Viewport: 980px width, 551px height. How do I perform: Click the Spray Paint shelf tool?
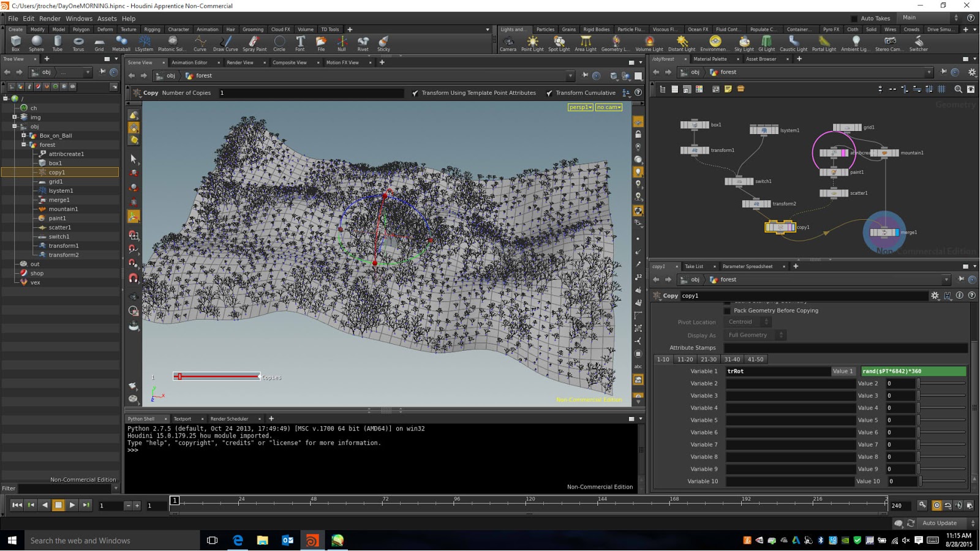coord(254,43)
